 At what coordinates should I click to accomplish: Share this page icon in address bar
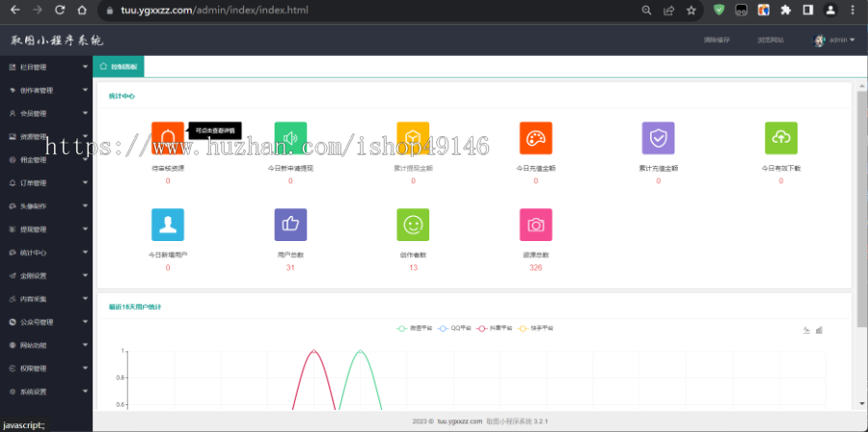click(668, 10)
